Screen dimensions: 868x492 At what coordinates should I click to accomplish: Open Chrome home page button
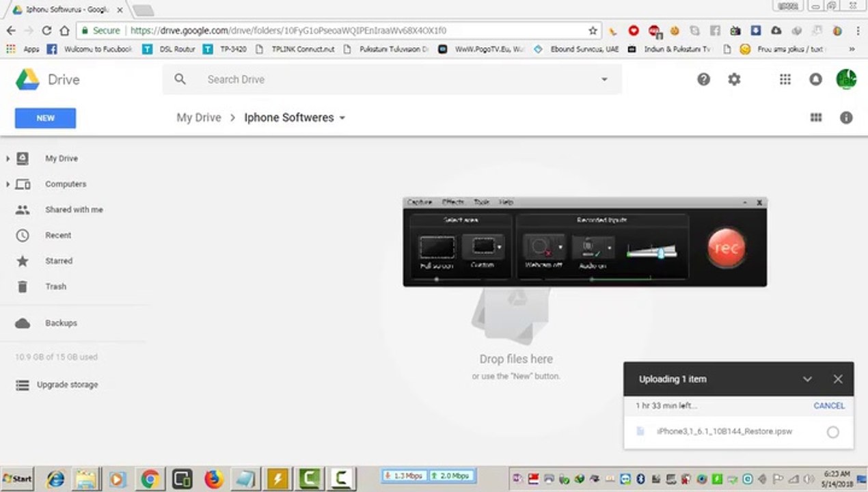pyautogui.click(x=64, y=31)
